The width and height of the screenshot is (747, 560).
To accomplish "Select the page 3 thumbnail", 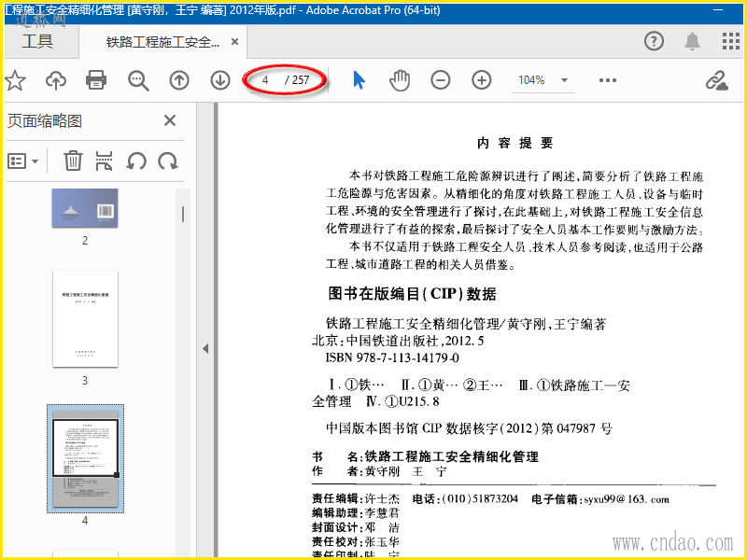I will click(x=85, y=318).
